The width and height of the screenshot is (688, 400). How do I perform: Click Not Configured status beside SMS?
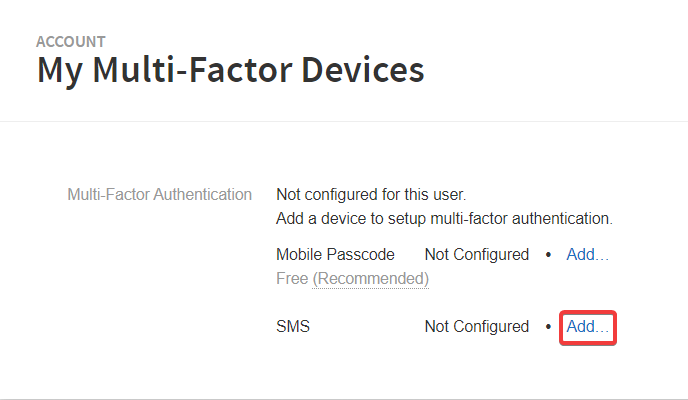477,327
